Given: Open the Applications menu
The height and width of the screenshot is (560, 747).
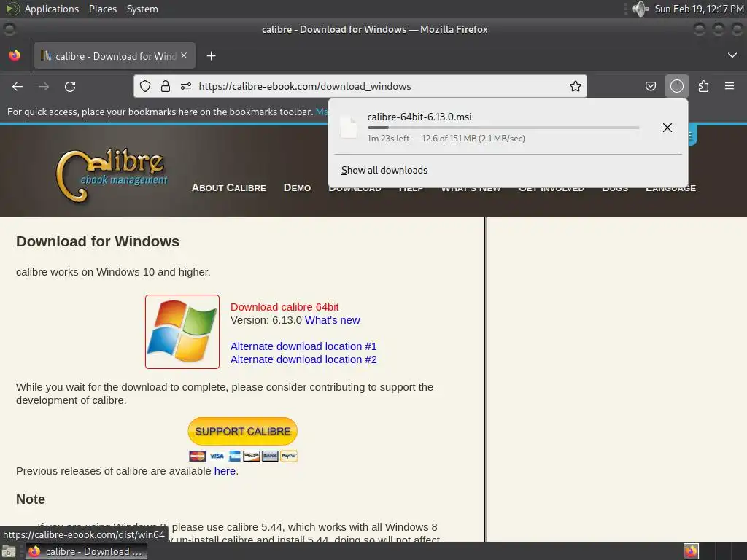Looking at the screenshot, I should [x=52, y=9].
